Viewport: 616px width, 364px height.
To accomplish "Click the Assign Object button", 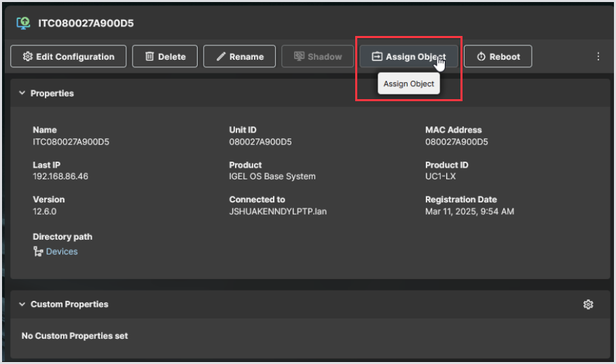I will 408,57.
